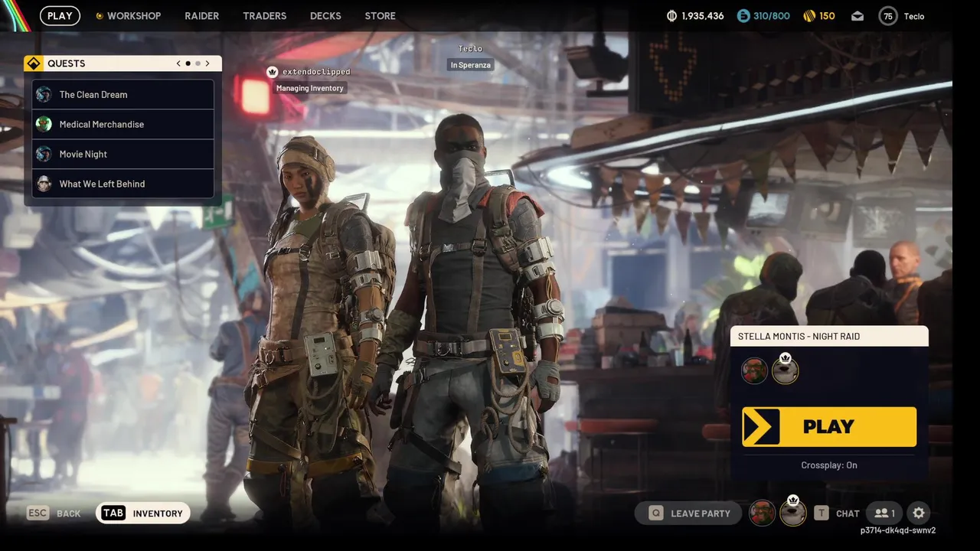Open the PLAY tab in top navigation
The width and height of the screenshot is (980, 551).
coord(60,15)
